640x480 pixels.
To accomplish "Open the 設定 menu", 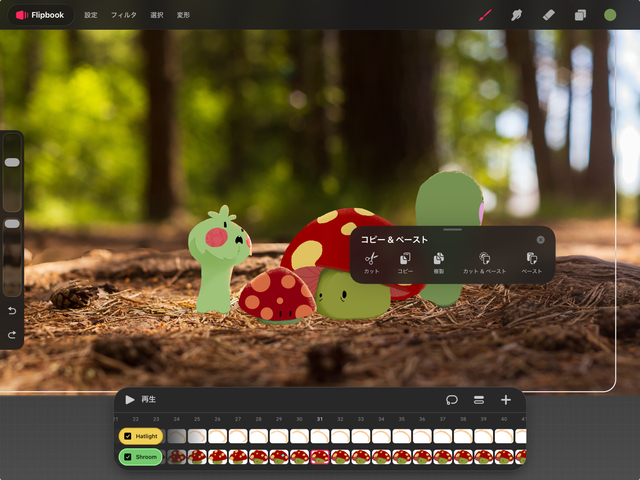I will 91,15.
